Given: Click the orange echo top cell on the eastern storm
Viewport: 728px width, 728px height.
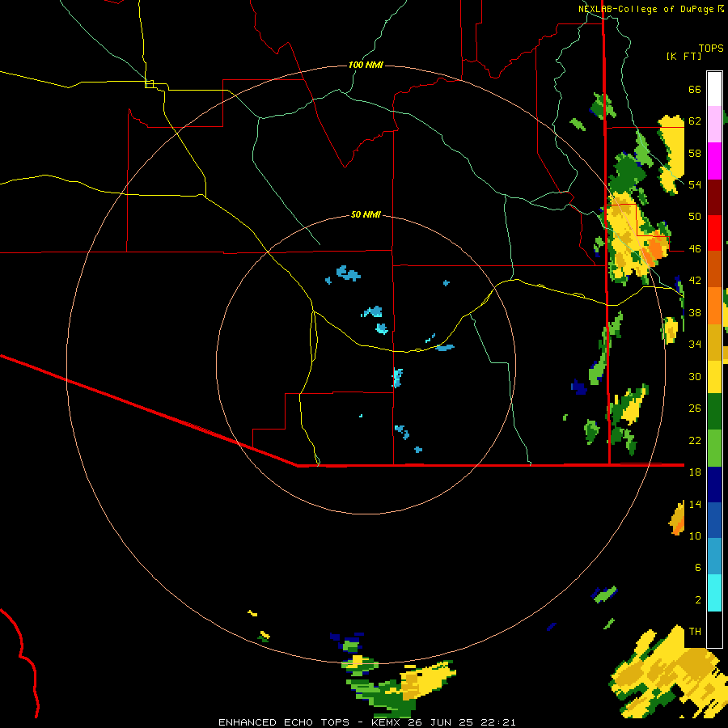Looking at the screenshot, I should point(657,249).
